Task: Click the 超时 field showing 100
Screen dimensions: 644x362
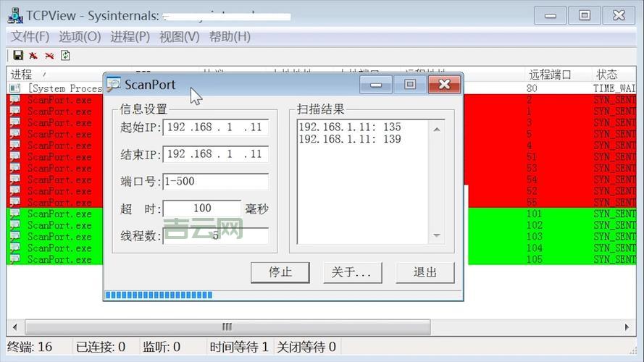Action: tap(202, 209)
